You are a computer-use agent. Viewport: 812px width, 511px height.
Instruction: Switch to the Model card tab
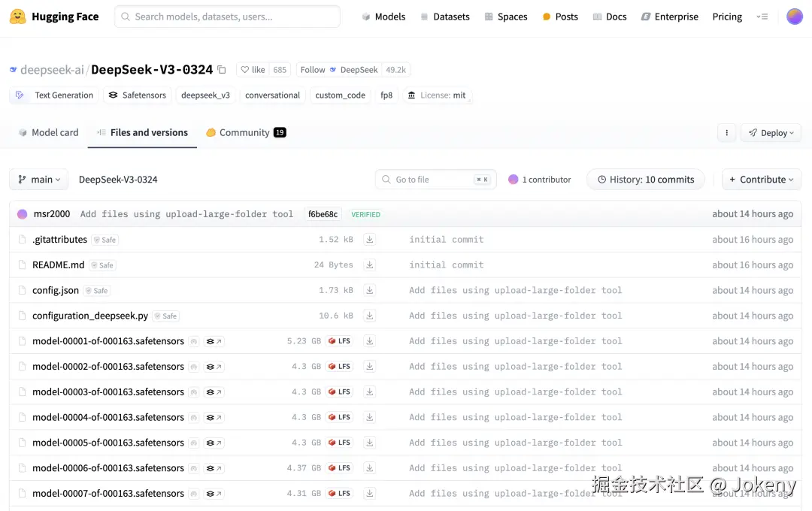(x=48, y=132)
